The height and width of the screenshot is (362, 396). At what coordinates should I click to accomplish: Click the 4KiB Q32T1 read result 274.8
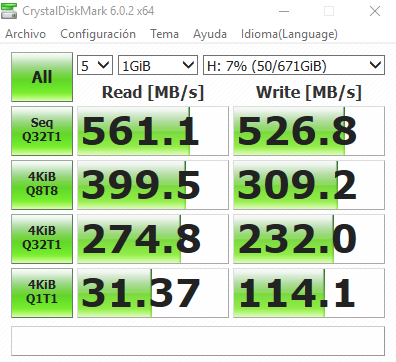(153, 239)
